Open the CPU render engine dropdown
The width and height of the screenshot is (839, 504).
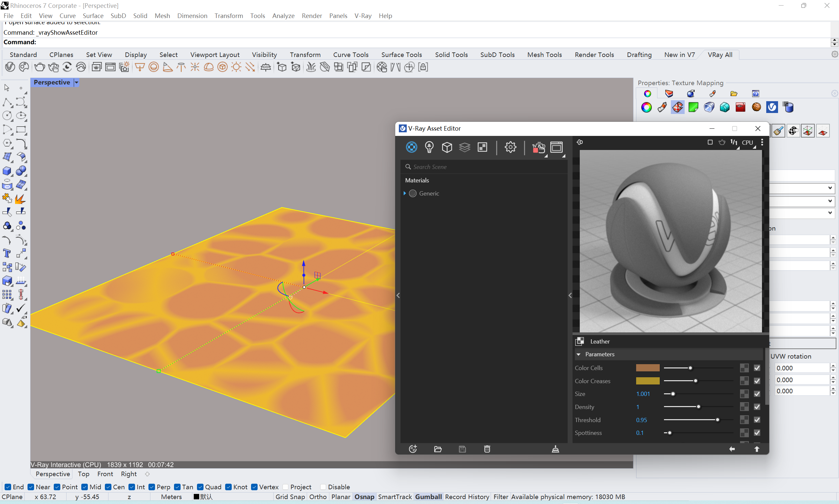(x=748, y=143)
